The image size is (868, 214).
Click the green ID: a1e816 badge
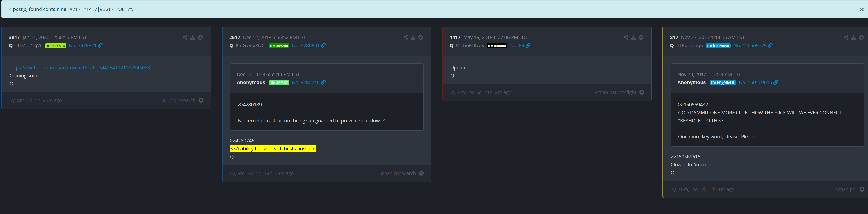56,46
